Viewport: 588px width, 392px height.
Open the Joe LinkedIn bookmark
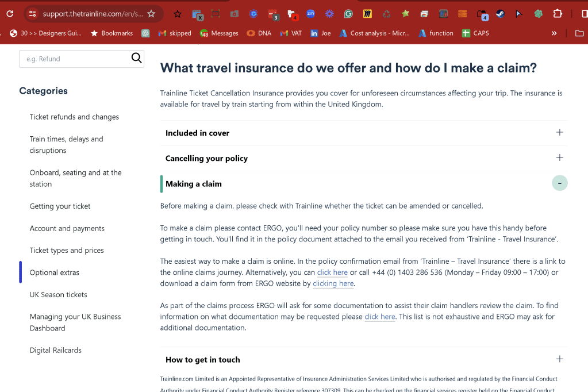(x=321, y=33)
